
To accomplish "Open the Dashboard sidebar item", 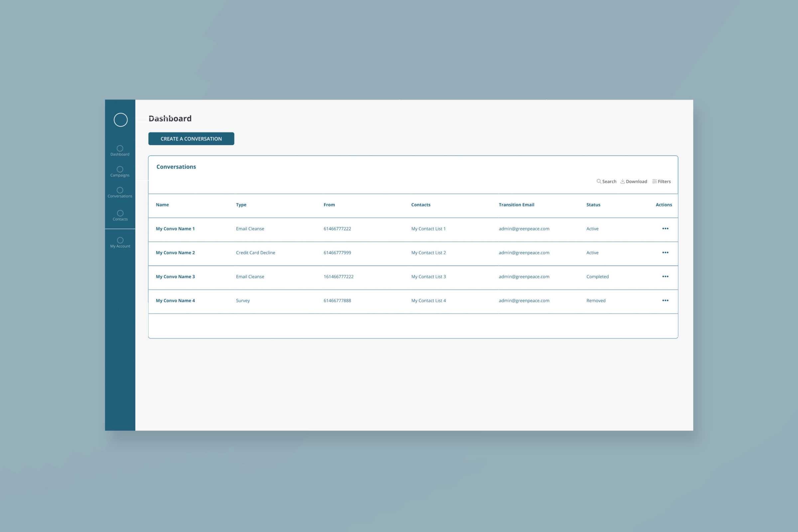I will (x=120, y=151).
